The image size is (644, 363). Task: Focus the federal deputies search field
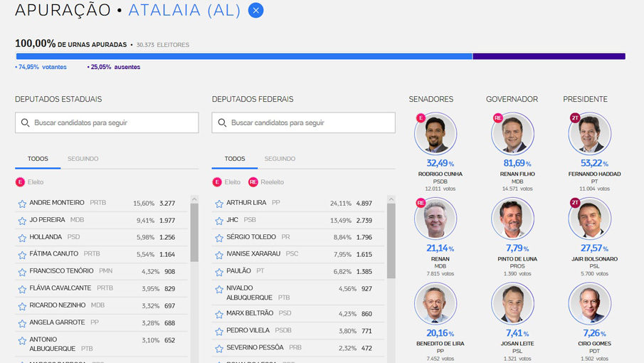tap(310, 123)
